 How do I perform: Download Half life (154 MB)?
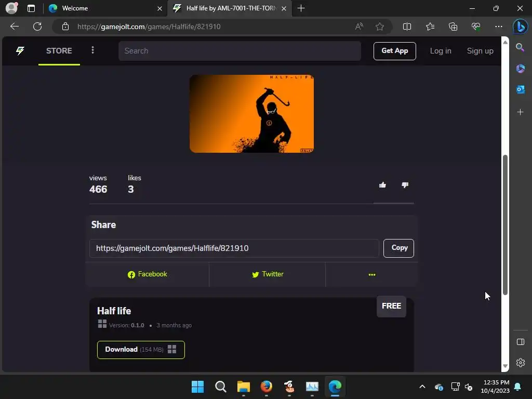pos(141,350)
